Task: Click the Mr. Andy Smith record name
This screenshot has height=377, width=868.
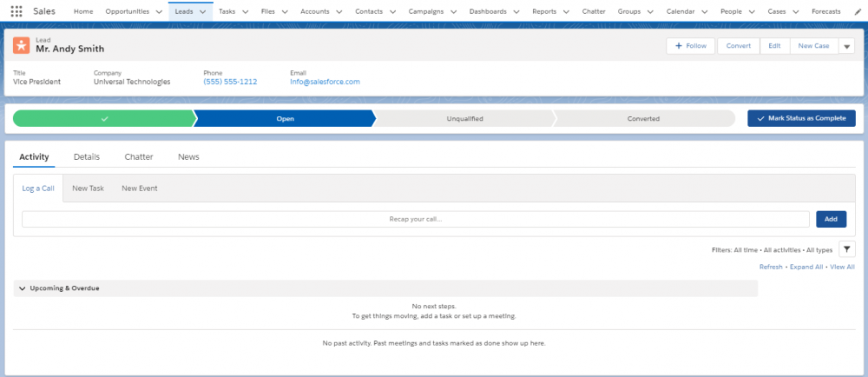Action: 70,50
